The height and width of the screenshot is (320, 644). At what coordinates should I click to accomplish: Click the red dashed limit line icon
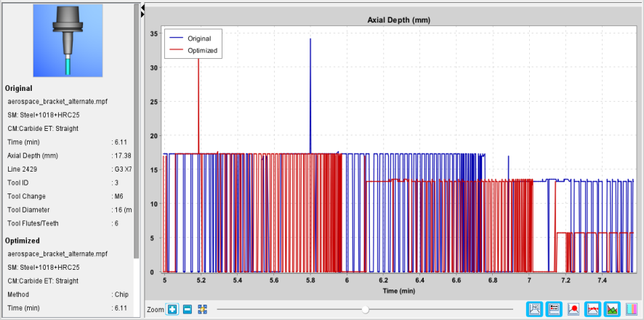point(592,308)
